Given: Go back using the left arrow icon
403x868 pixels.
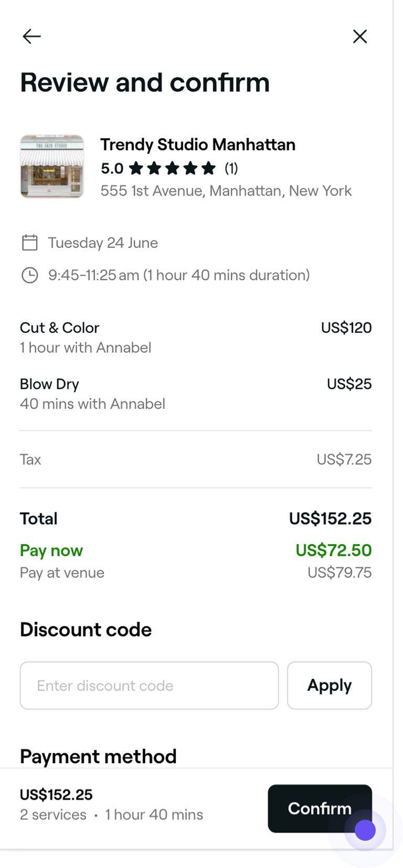Looking at the screenshot, I should coord(31,36).
